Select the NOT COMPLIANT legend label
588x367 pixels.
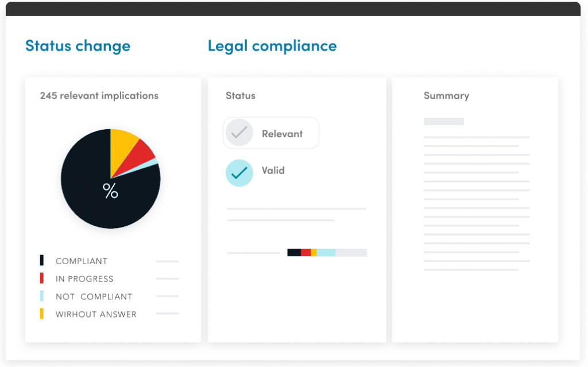tap(94, 297)
